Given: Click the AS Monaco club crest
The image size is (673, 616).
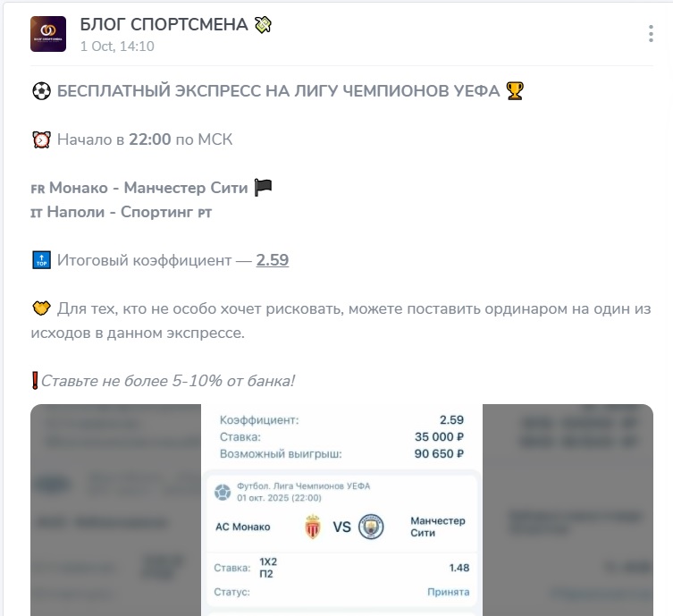Looking at the screenshot, I should click(313, 527).
